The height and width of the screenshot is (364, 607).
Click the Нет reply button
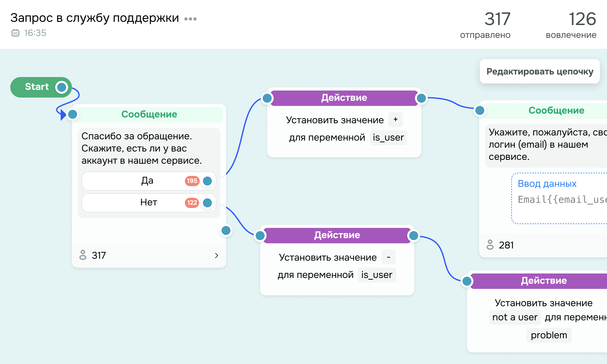pos(149,203)
